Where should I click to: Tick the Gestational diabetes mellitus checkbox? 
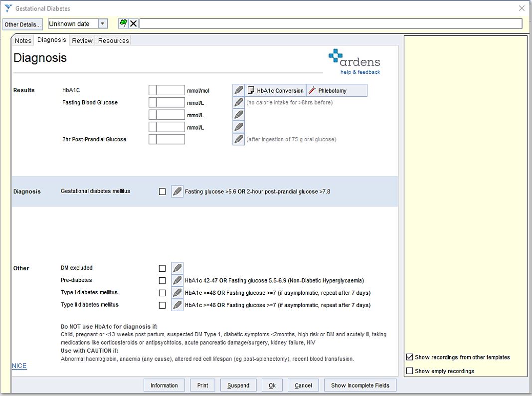pos(162,192)
